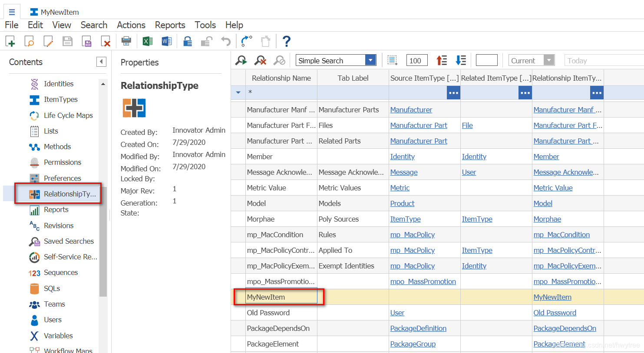Open the mpo_MassPromotion source link
The image size is (644, 353).
point(423,281)
